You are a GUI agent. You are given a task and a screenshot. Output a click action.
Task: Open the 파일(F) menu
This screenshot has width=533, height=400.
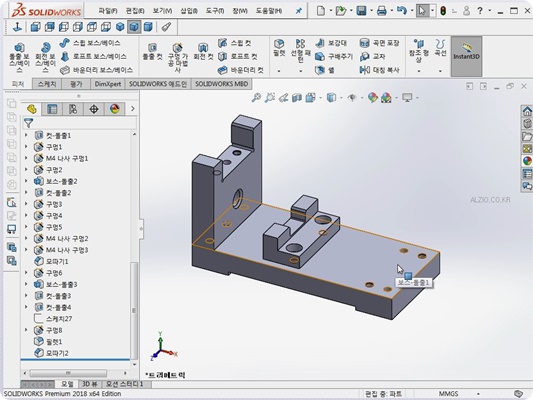click(x=108, y=11)
